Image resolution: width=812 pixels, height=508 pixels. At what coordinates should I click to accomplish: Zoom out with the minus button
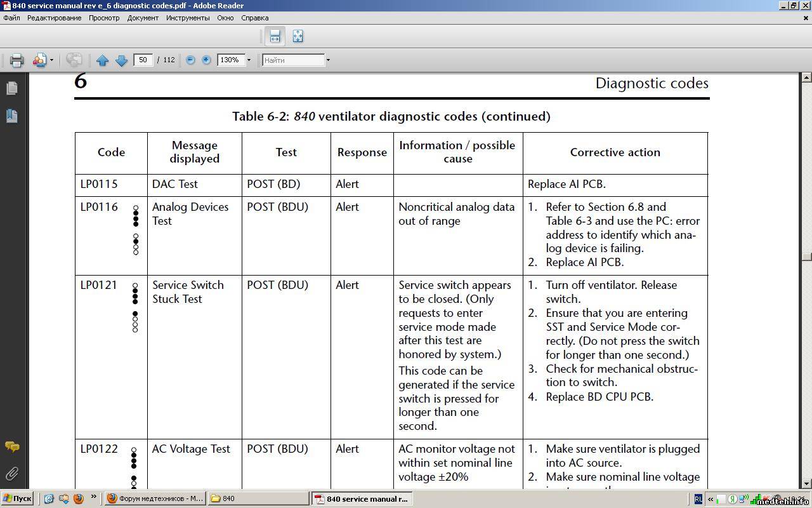[x=190, y=60]
